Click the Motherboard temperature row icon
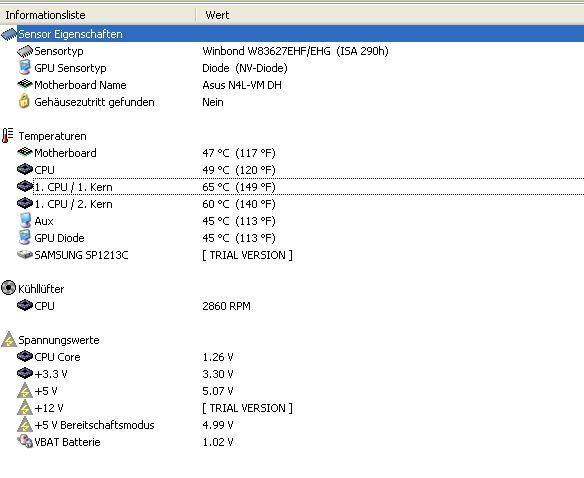This screenshot has height=478, width=584. pyautogui.click(x=25, y=152)
